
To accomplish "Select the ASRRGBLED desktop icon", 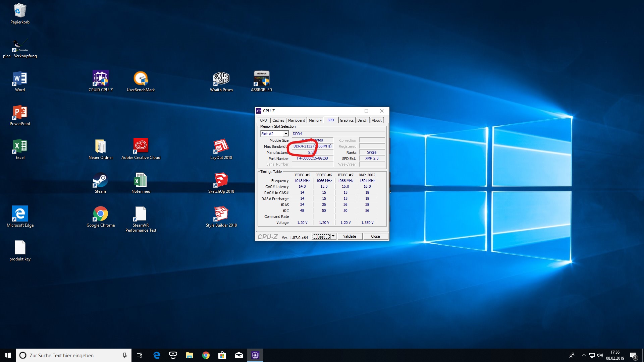I will (x=261, y=81).
